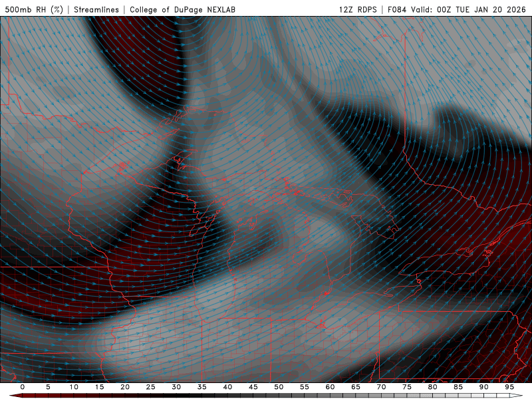Click the "Valid: 00Z TUE JAN 20 2026" text
This screenshot has width=532, height=399.
point(468,9)
